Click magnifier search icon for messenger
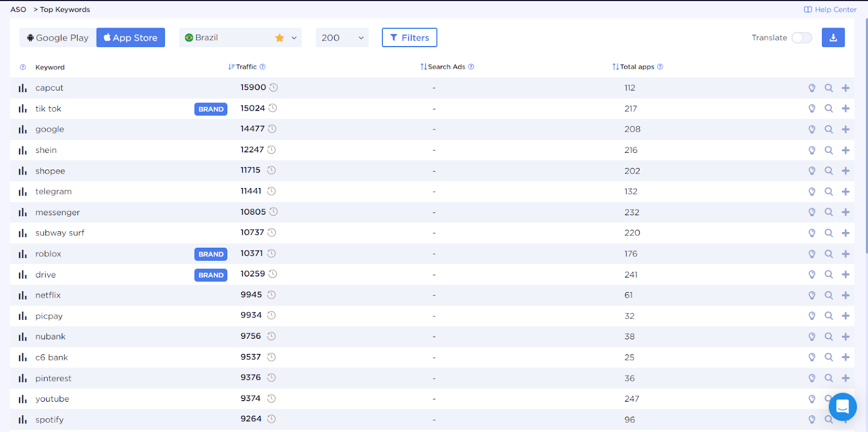Viewport: 868px width, 432px height. 828,212
